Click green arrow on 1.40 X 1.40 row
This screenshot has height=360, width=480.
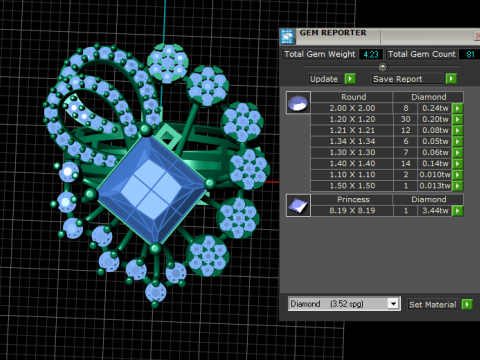[457, 164]
